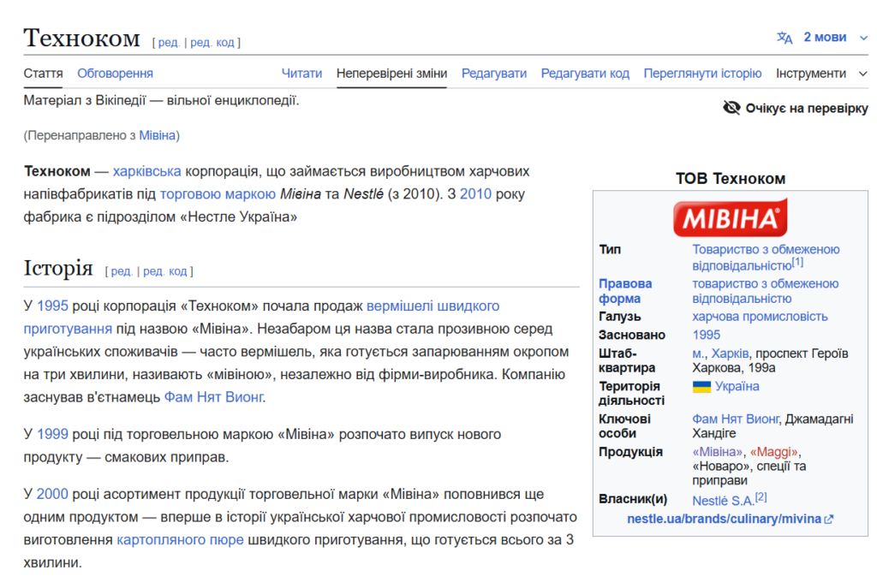Click footnote reference [1] in infobox
Viewport: 877px width, 588px height.
pos(797,262)
